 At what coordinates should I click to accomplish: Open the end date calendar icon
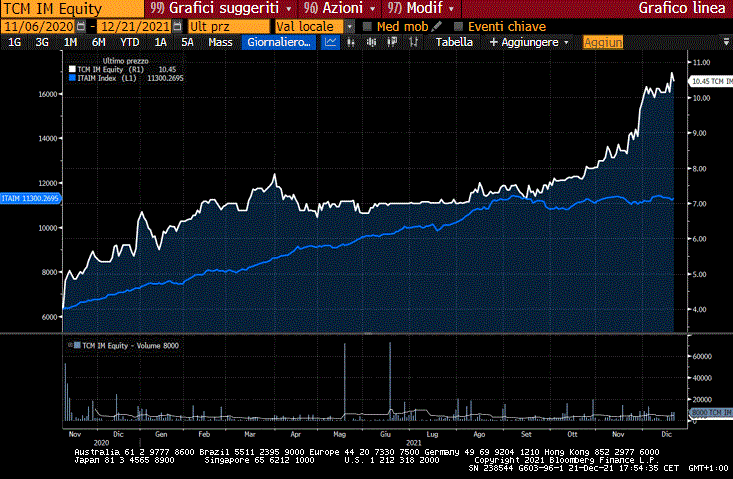pyautogui.click(x=177, y=27)
